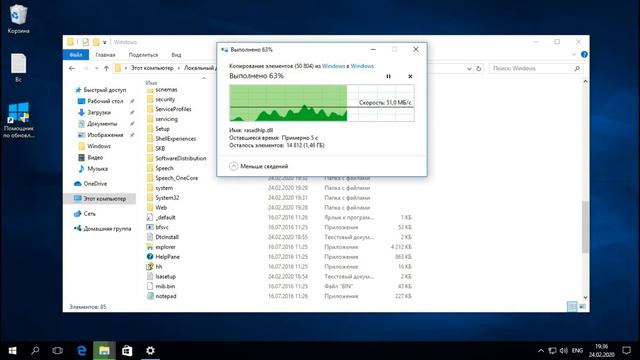Open Action Center notifications icon
Image resolution: width=640 pixels, height=360 pixels.
pos(627,351)
